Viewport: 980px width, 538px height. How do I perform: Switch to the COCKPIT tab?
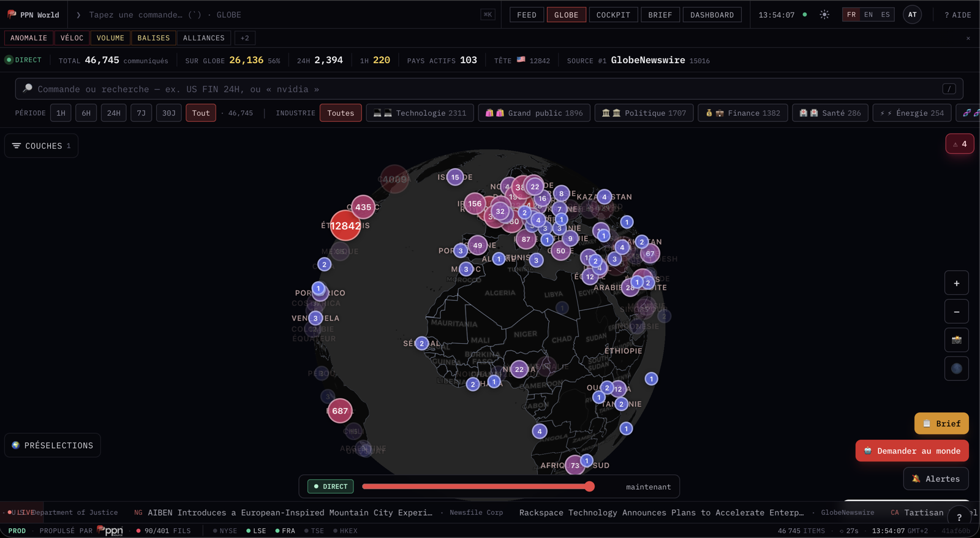(x=613, y=15)
